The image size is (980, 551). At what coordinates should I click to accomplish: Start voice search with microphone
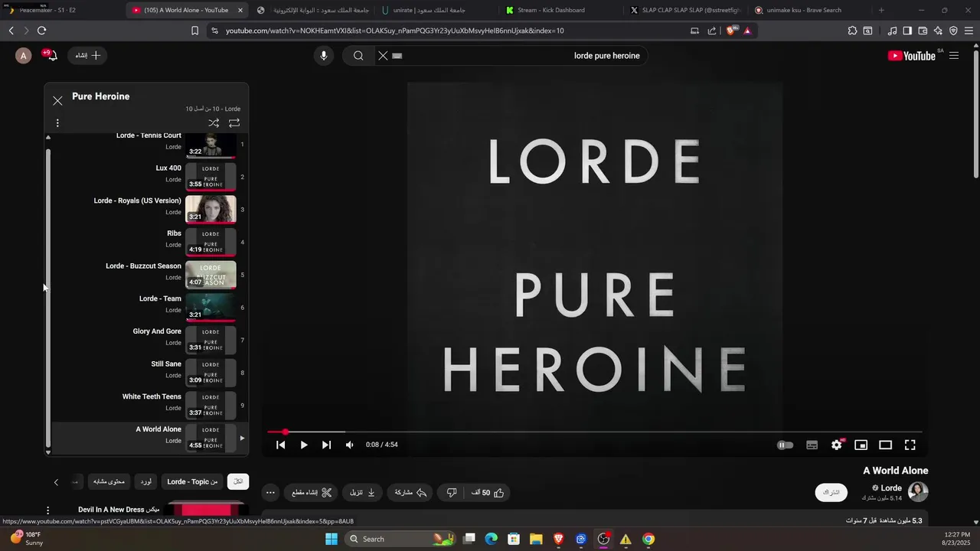(x=324, y=55)
